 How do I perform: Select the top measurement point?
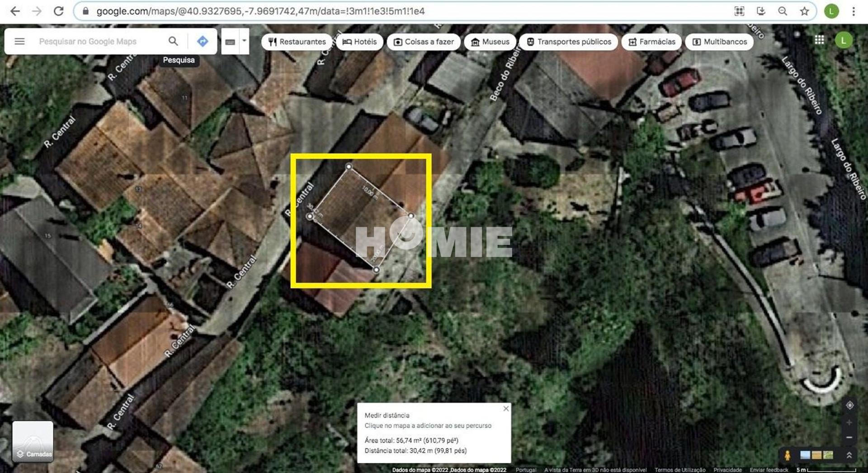click(x=349, y=167)
